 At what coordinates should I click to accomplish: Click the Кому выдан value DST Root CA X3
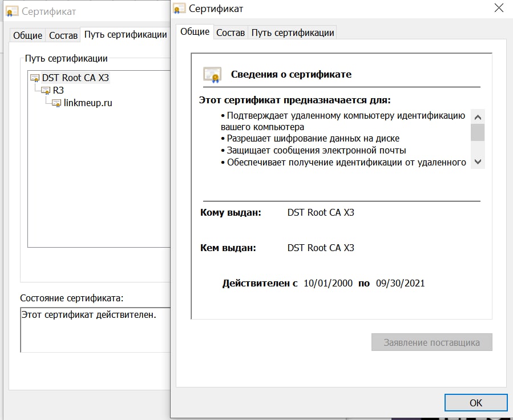point(321,213)
